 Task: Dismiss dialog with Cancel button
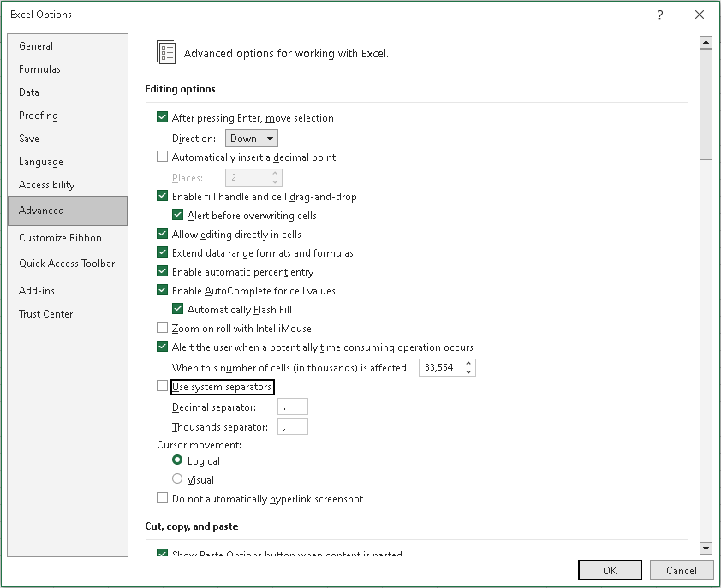(682, 571)
